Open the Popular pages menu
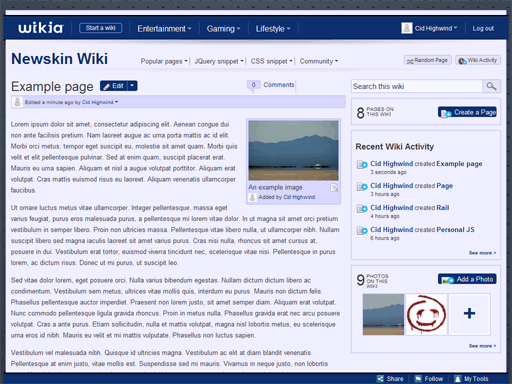This screenshot has height=384, width=512. click(164, 61)
